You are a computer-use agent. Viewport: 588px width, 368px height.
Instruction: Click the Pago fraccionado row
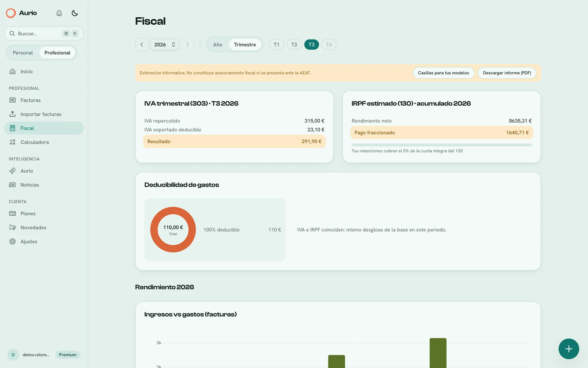(x=442, y=132)
